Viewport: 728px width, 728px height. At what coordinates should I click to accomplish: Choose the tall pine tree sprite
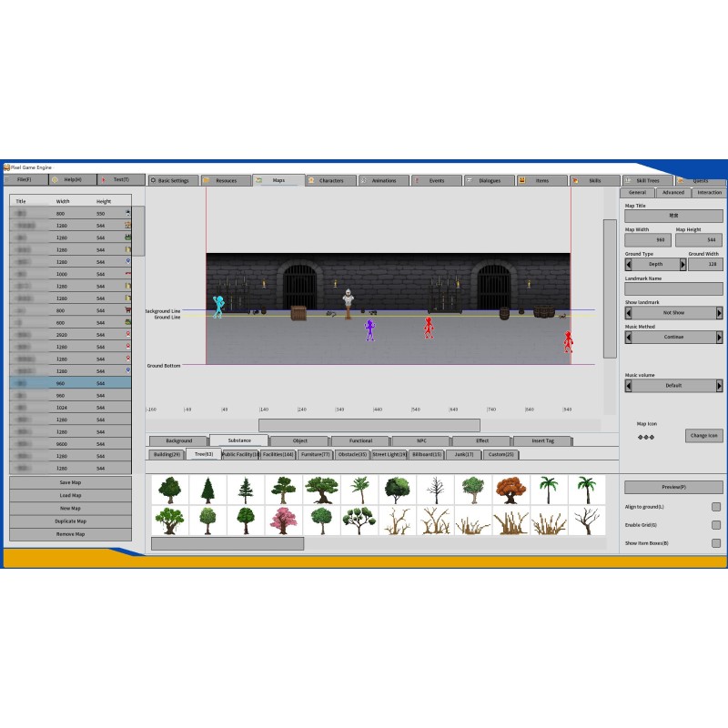pyautogui.click(x=207, y=490)
